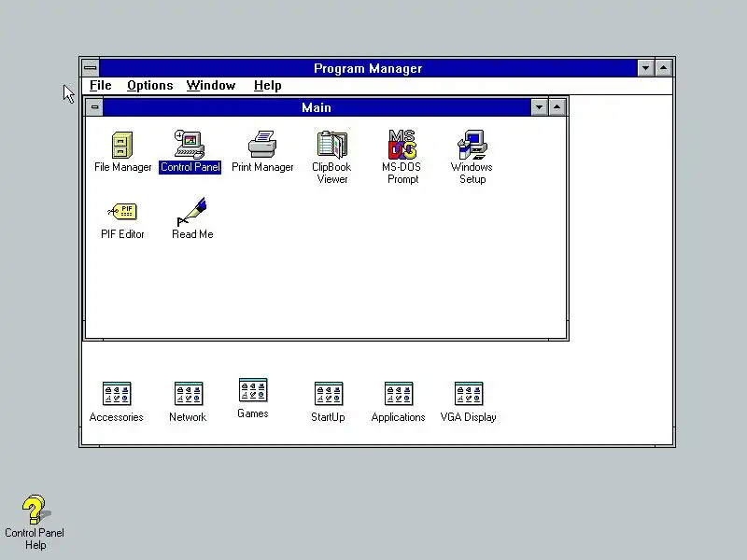Viewport: 747px width, 560px height.
Task: Select the Games group icon
Action: point(253,390)
